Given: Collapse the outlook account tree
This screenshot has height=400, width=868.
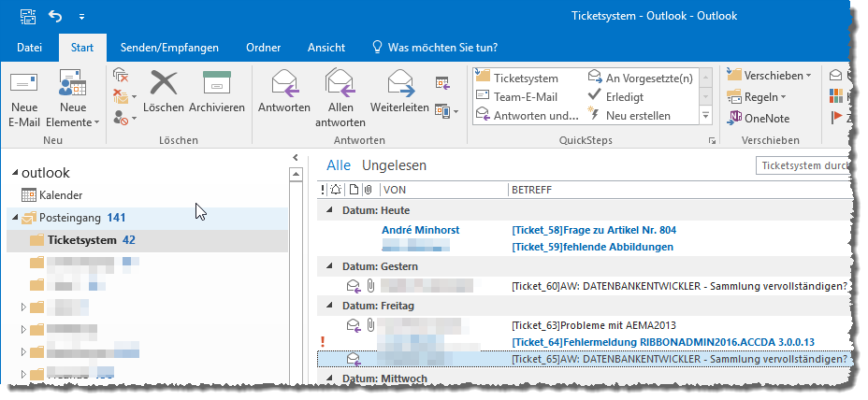Looking at the screenshot, I should (15, 174).
